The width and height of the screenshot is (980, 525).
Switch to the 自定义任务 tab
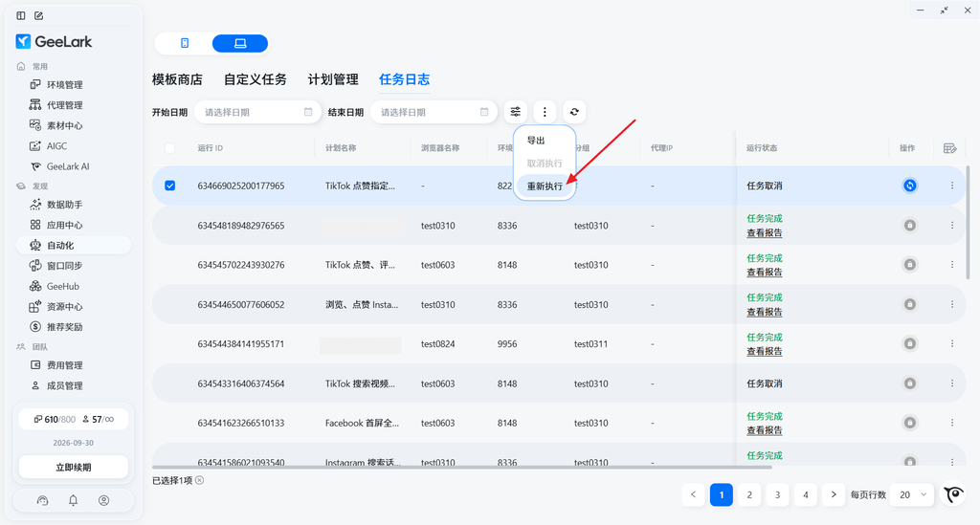[255, 79]
